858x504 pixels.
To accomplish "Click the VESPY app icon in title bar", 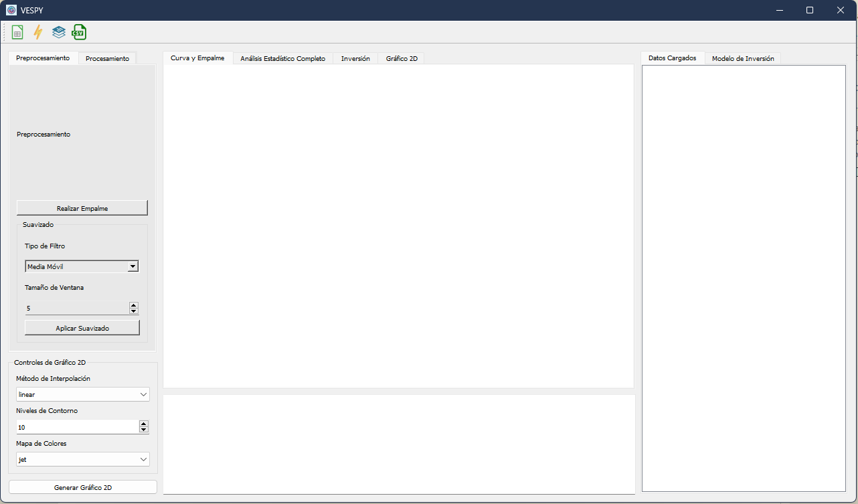I will pos(11,10).
